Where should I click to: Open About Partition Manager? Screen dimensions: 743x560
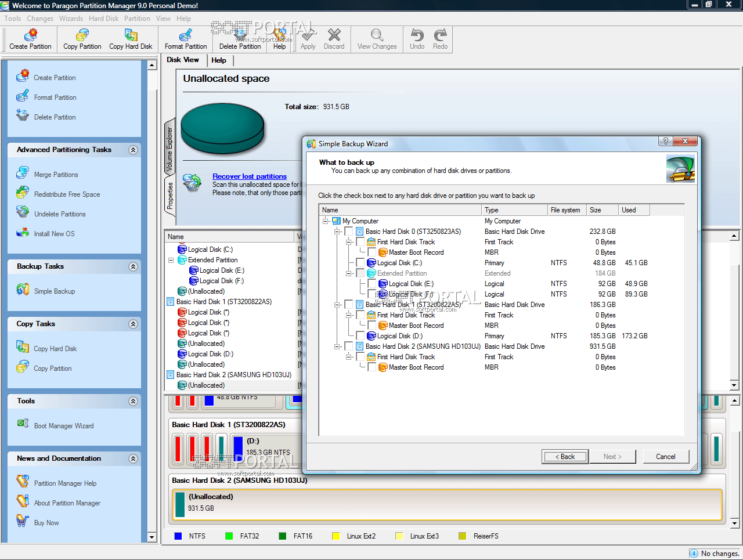pyautogui.click(x=67, y=503)
